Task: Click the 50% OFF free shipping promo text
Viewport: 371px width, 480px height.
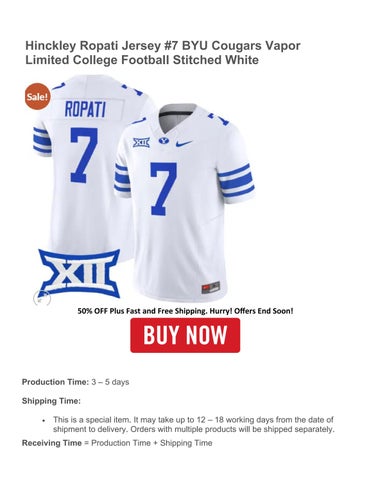Action: pyautogui.click(x=185, y=311)
